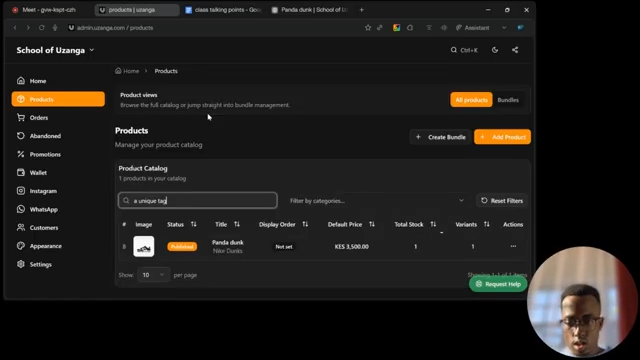Viewport: 640px width, 360px height.
Task: Sort by Title column arrows
Action: coord(237,224)
